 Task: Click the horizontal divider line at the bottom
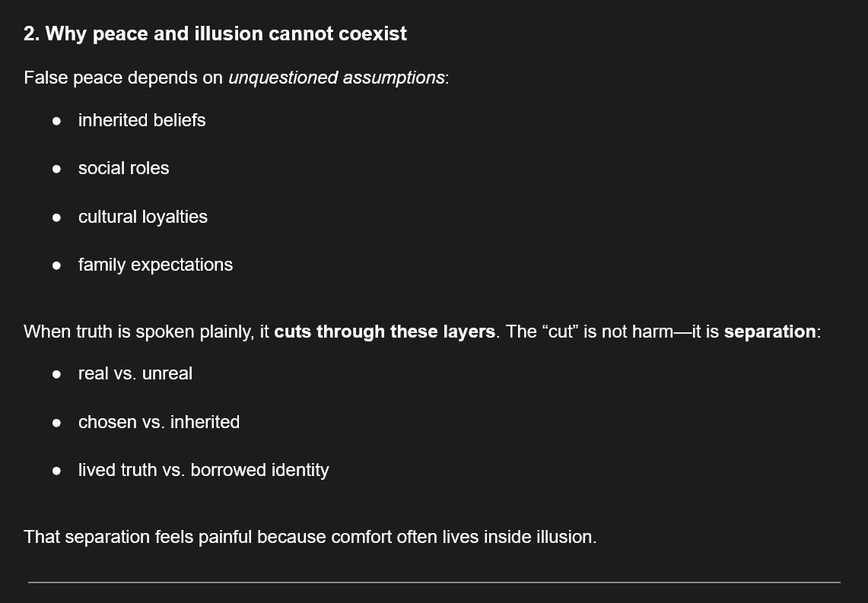pos(434,582)
